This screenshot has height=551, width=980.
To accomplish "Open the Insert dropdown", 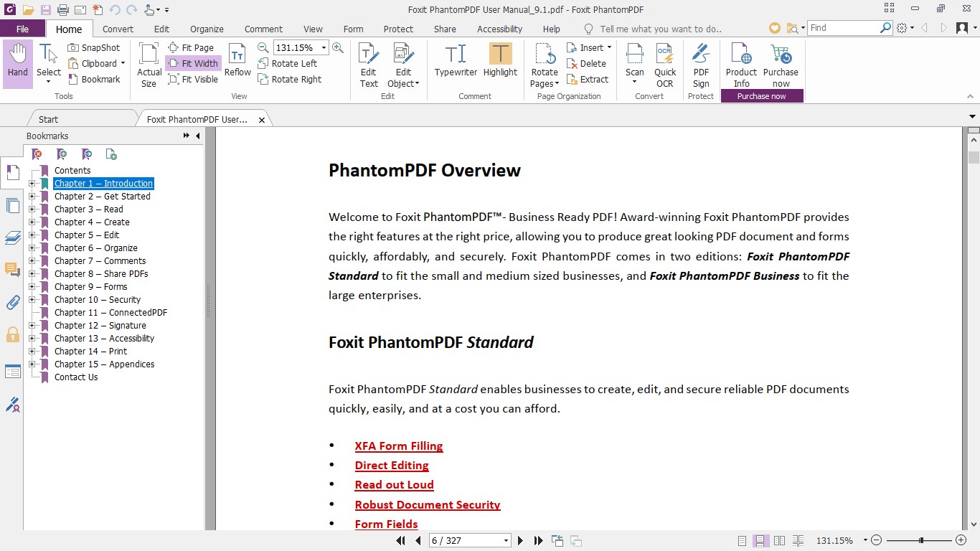I will tap(609, 47).
